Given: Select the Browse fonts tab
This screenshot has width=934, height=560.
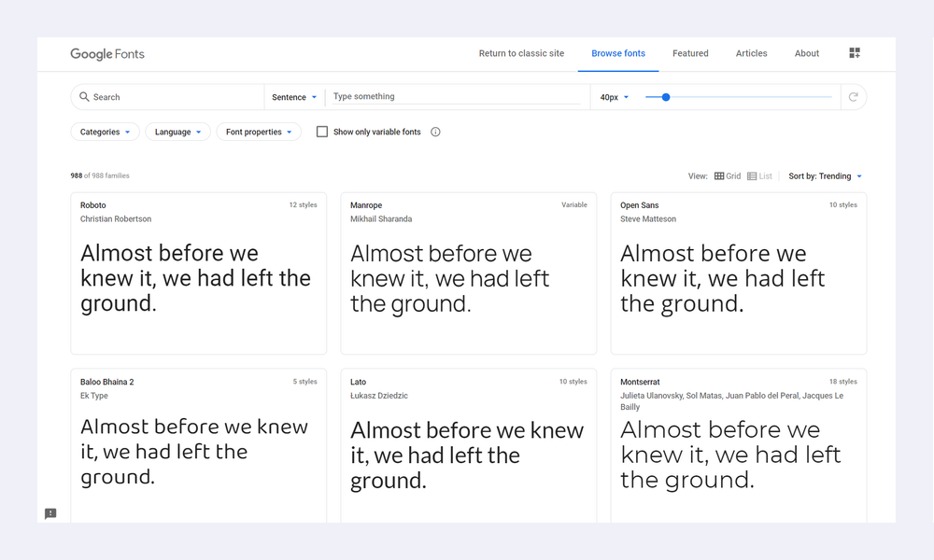Looking at the screenshot, I should coord(618,53).
